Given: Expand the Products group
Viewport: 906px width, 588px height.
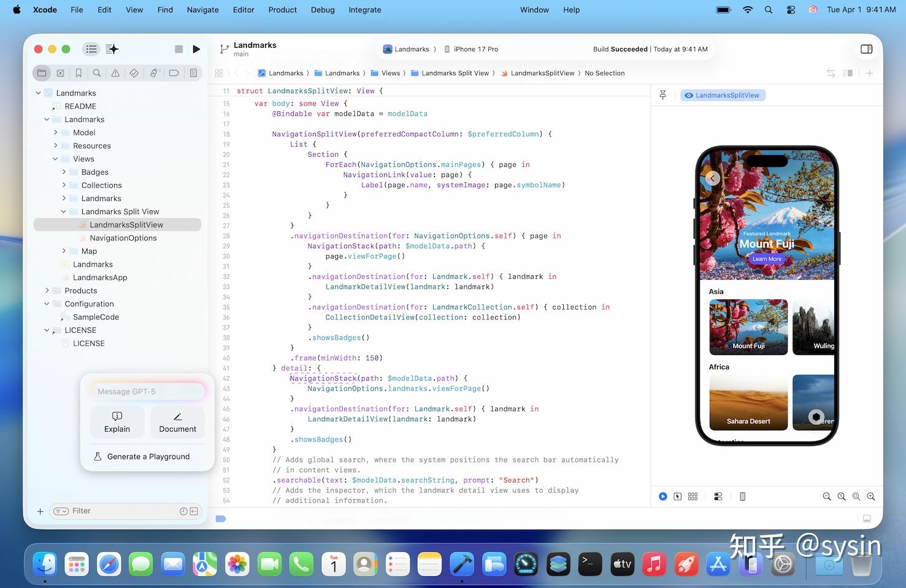Looking at the screenshot, I should pos(47,290).
